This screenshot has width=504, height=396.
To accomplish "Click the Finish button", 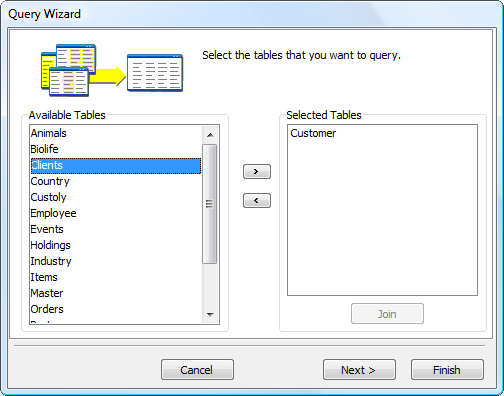I will (x=447, y=370).
